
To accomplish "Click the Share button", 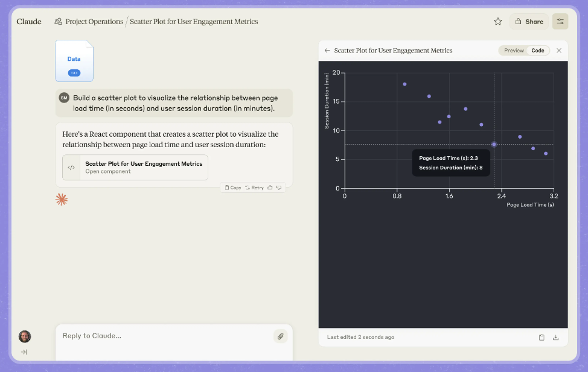I will coord(529,21).
